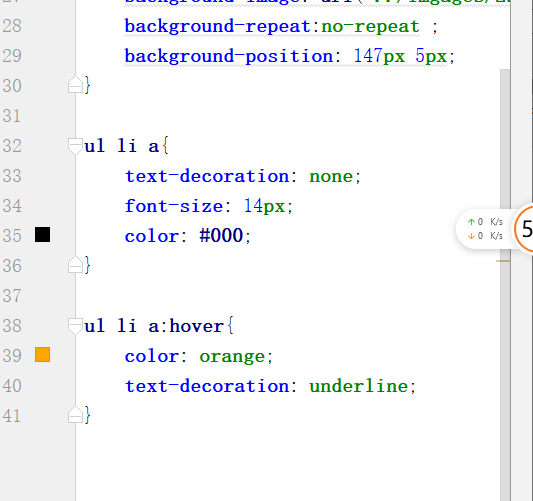Click the scrollbar marker stripe near line 36
533x501 pixels.
(503, 261)
